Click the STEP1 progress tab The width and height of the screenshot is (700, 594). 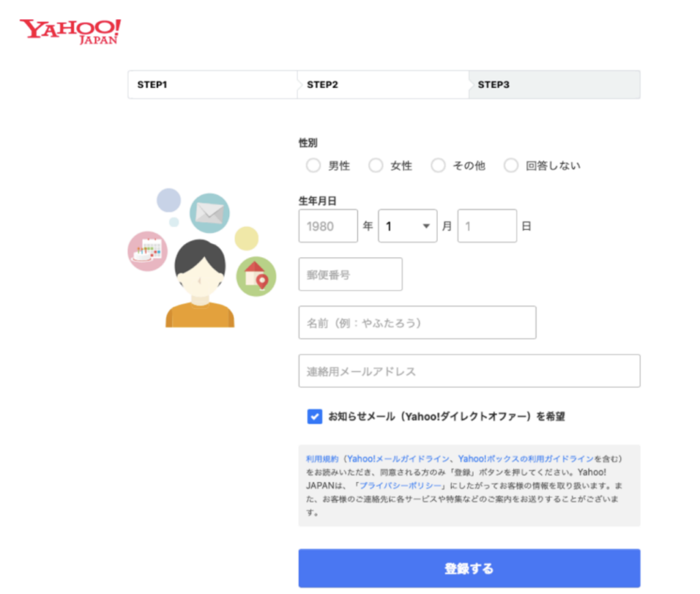(x=212, y=85)
